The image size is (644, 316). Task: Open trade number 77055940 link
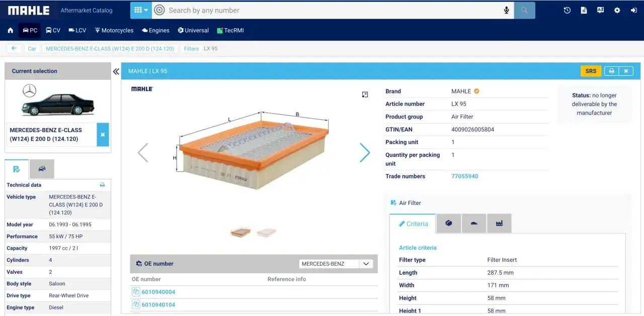(x=464, y=176)
